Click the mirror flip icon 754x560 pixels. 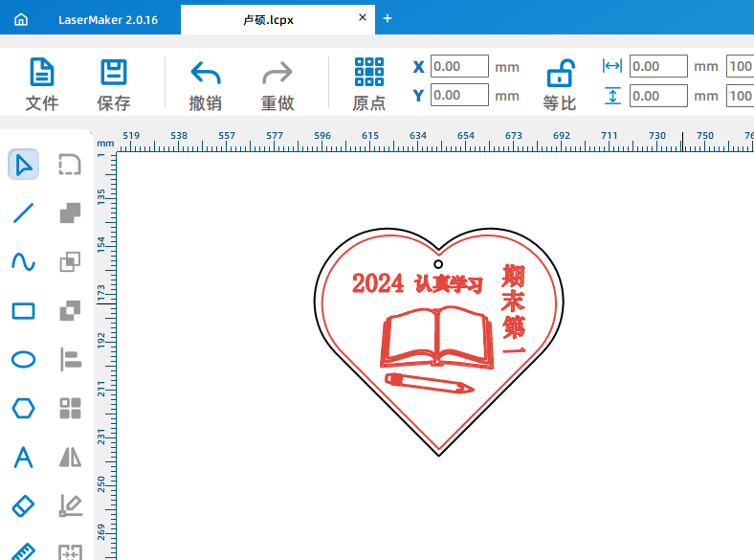coord(71,457)
